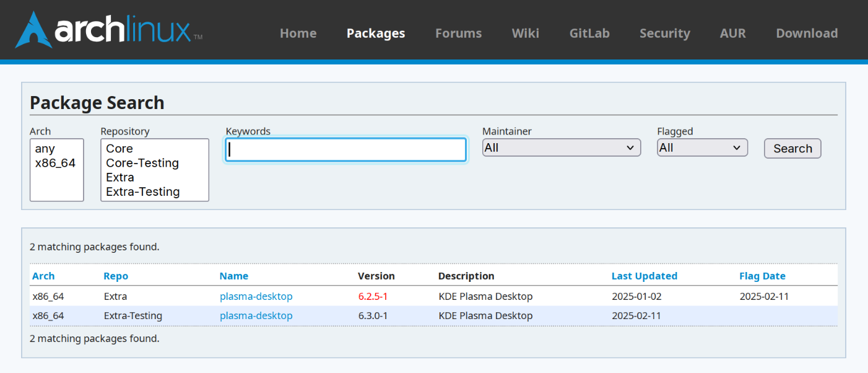Go to the Forums page
The image size is (868, 373).
click(458, 33)
